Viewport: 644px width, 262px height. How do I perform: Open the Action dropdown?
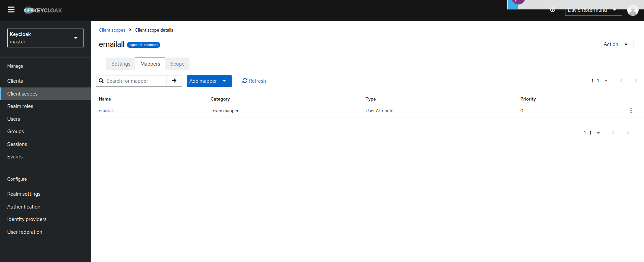(x=617, y=44)
